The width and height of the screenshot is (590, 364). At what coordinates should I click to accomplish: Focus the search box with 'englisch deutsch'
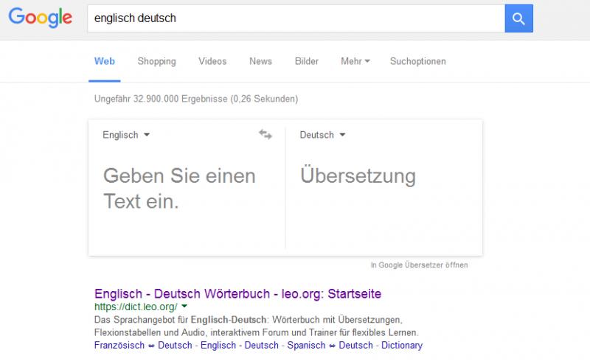point(296,18)
